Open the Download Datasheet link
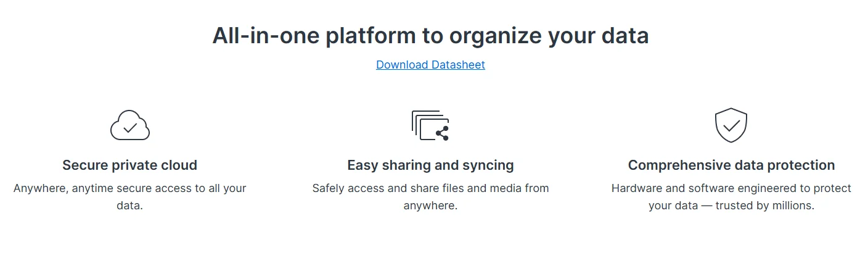This screenshot has height=263, width=868. coord(430,64)
